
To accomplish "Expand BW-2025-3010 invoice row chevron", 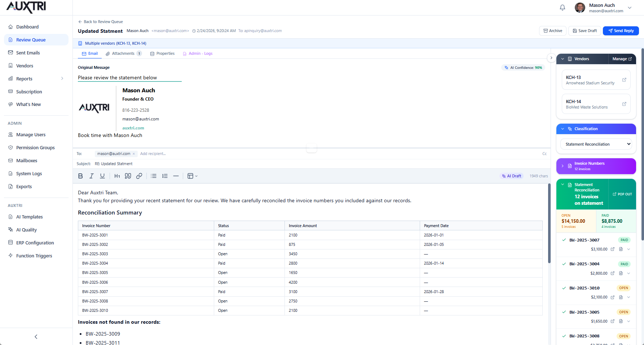I will click(628, 297).
